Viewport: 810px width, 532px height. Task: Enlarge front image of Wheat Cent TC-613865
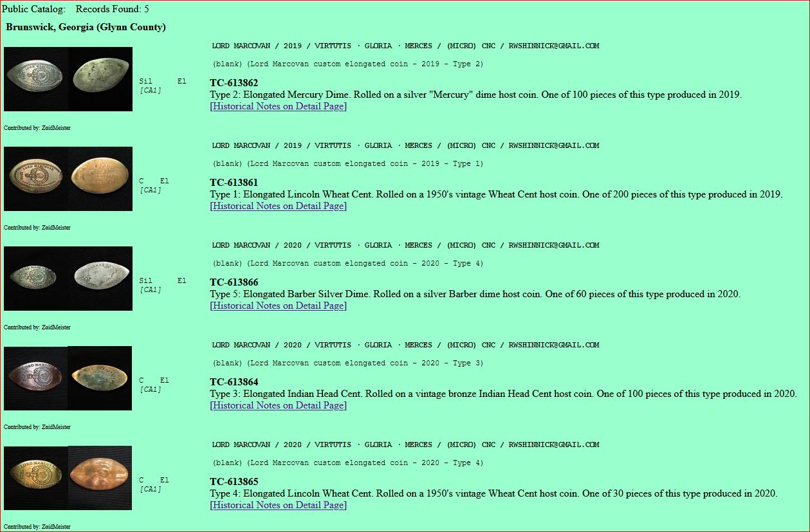(36, 477)
